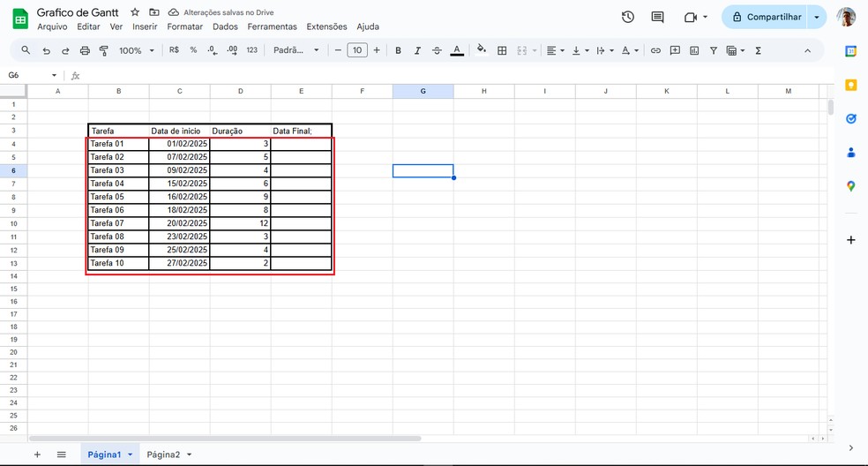Toggle bold formatting

398,50
